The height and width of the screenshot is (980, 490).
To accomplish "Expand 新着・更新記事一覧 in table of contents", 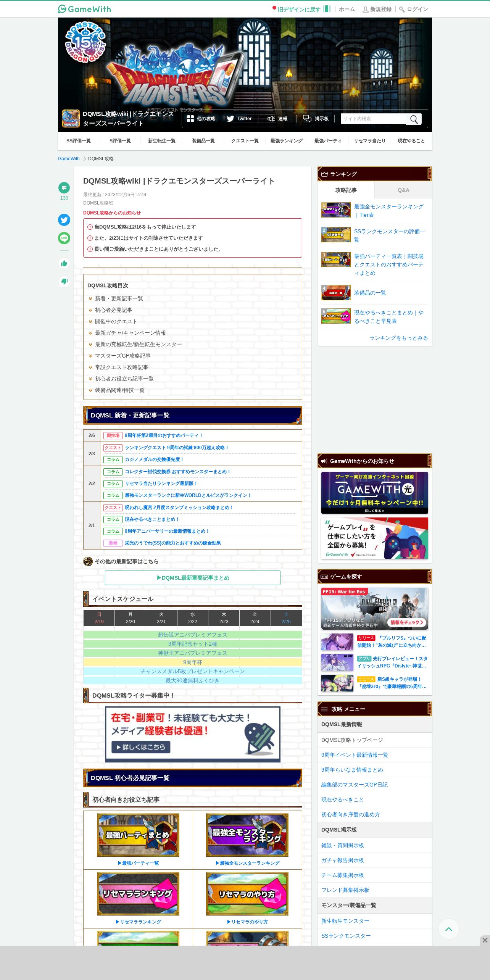I will point(119,298).
